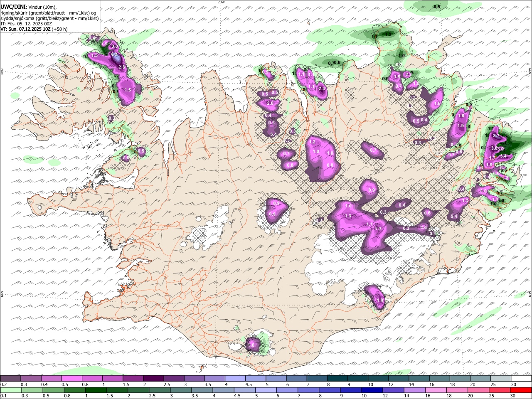Select the darkest purple swatch above label 2
532x399 pixels.
click(153, 379)
